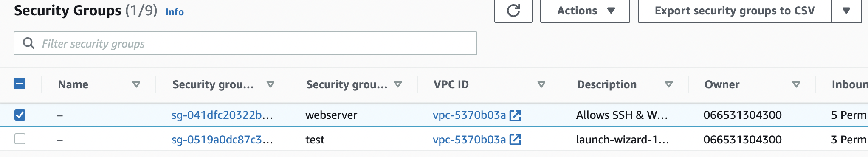The height and width of the screenshot is (157, 868).
Task: Sort by Security group ID column arrow
Action: 271,84
